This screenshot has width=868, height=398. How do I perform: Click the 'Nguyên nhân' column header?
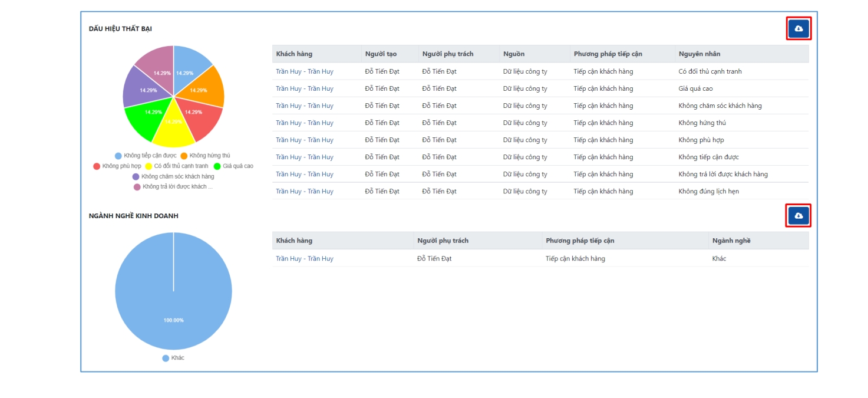699,54
